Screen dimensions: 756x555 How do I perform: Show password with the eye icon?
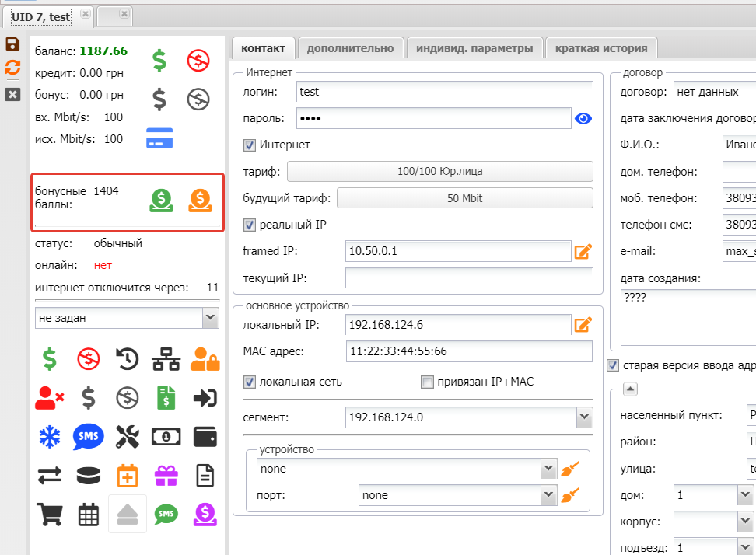[583, 118]
